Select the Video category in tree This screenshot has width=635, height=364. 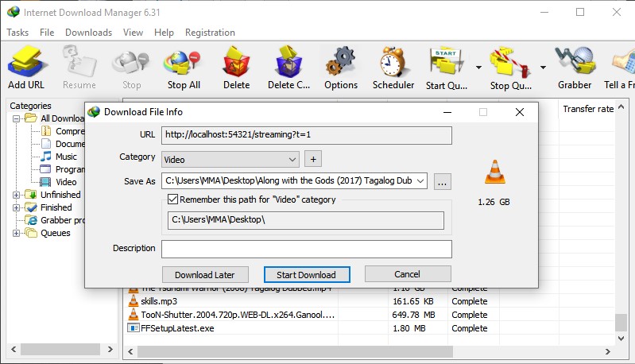click(x=66, y=182)
